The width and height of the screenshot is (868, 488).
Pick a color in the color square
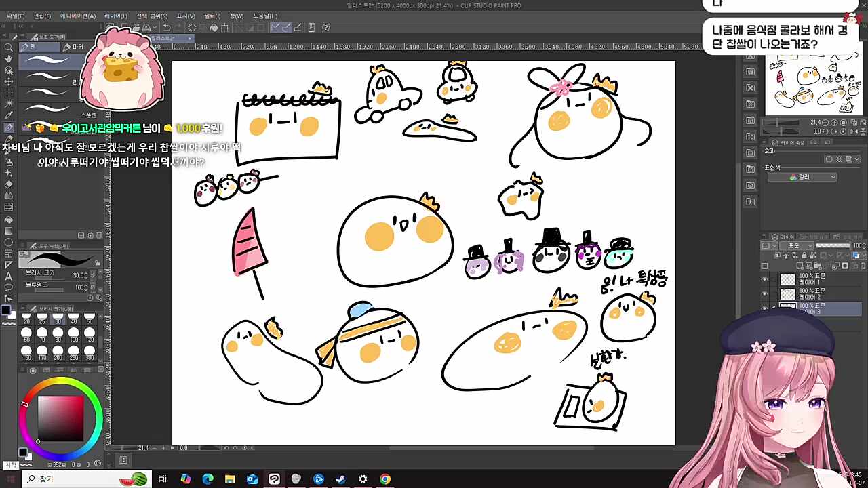60,418
